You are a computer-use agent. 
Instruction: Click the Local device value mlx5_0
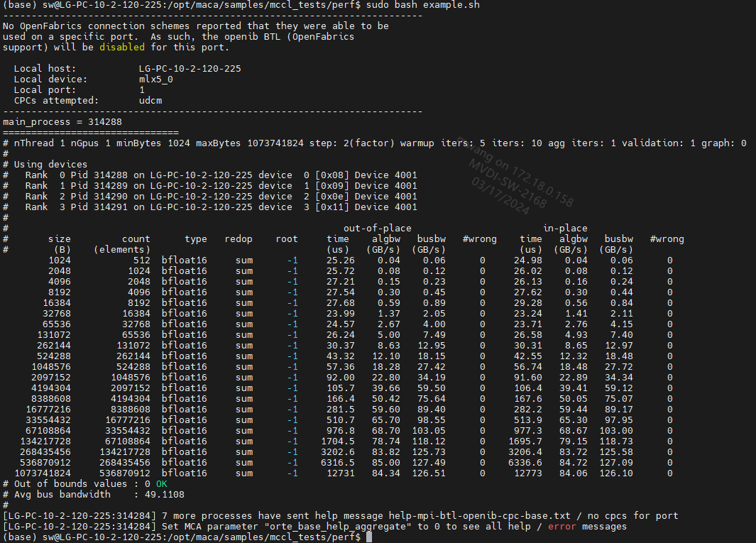[155, 79]
